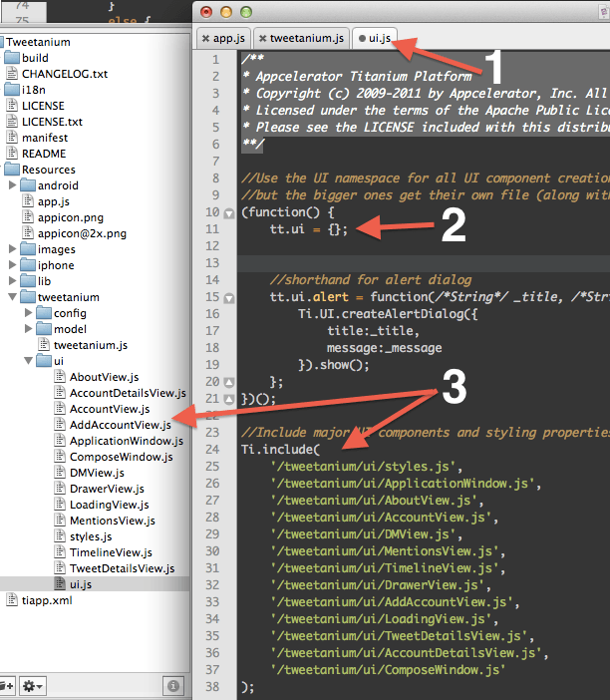Screen dimensions: 610x700
Task: Click the manifest file icon
Action: pyautogui.click(x=12, y=137)
